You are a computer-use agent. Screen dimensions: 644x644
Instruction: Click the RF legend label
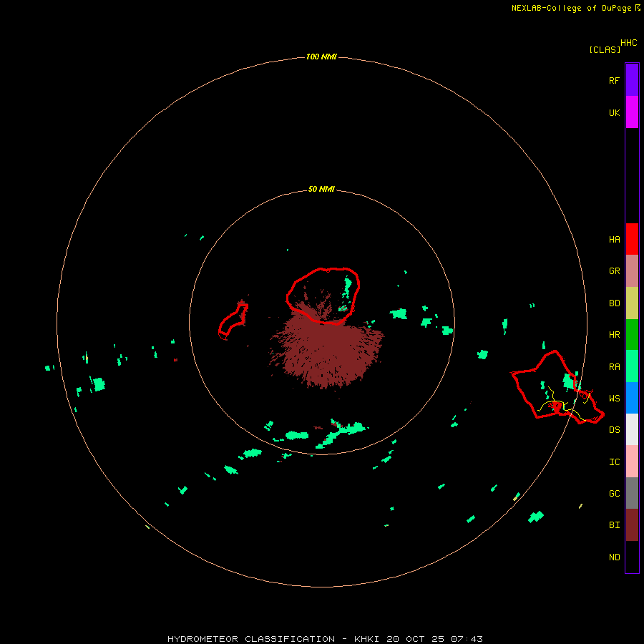click(x=614, y=81)
